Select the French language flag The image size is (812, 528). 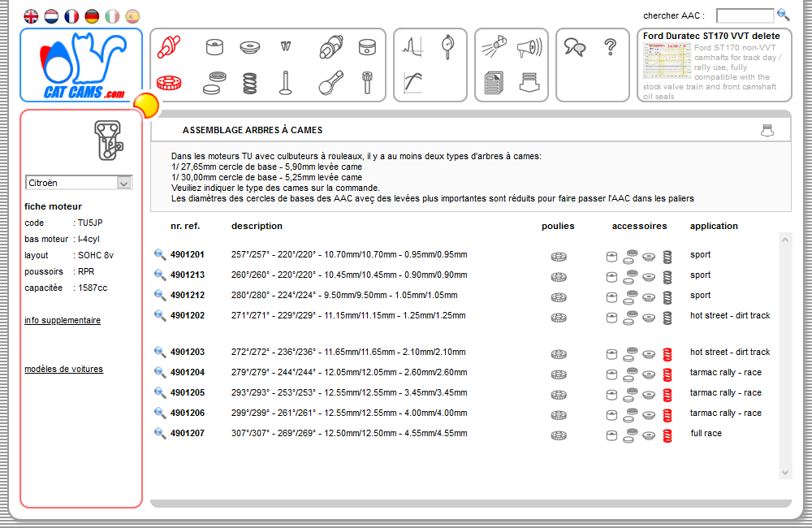[73, 15]
